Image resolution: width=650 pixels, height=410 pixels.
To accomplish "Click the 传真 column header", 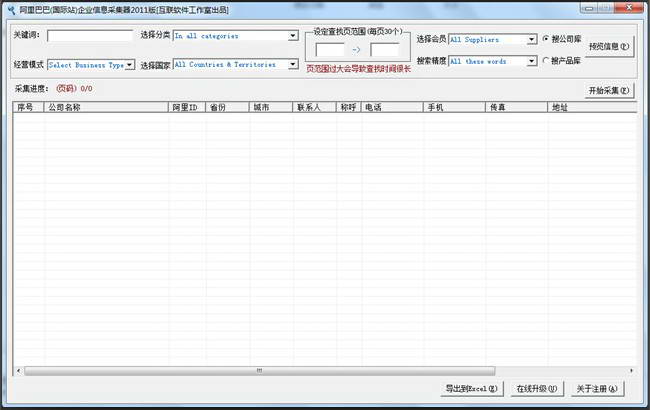I will pos(517,107).
